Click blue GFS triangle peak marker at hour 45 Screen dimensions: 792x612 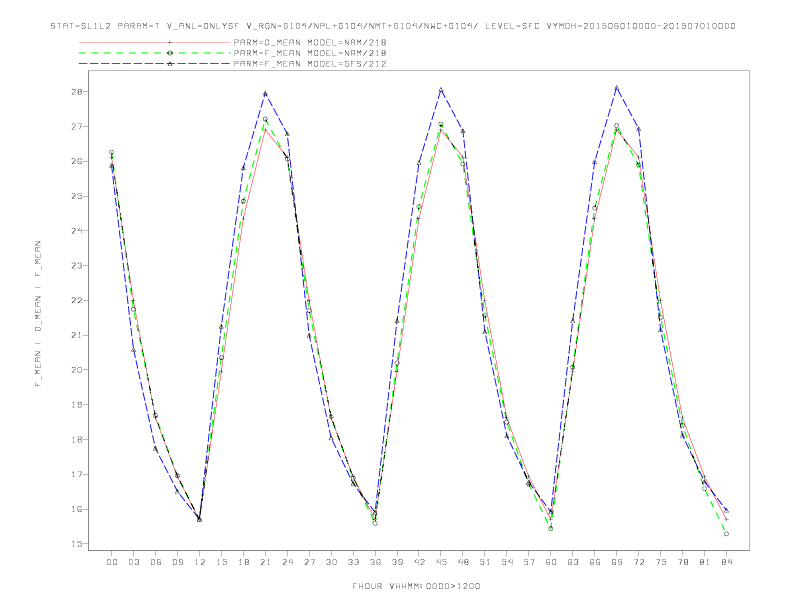pos(441,90)
